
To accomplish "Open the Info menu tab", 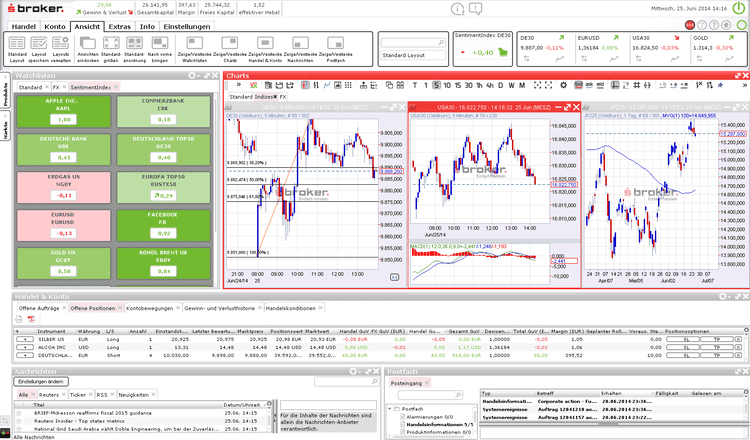I will [x=147, y=27].
